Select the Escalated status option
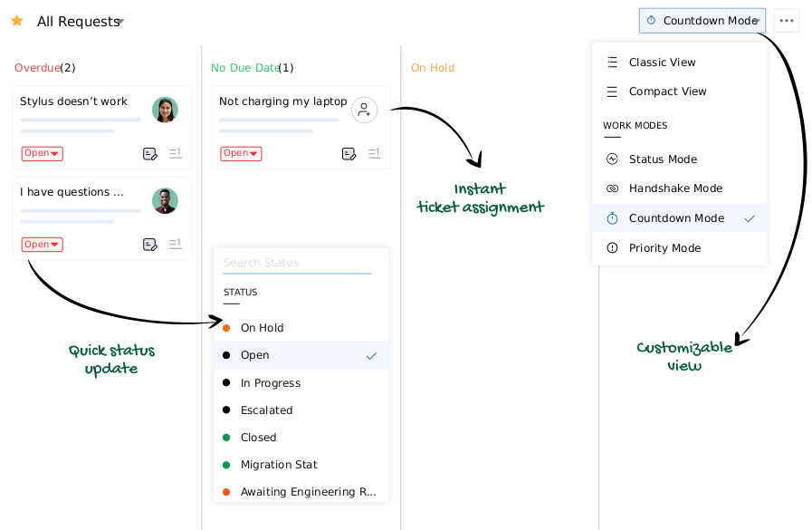The width and height of the screenshot is (812, 530). pyautogui.click(x=266, y=410)
